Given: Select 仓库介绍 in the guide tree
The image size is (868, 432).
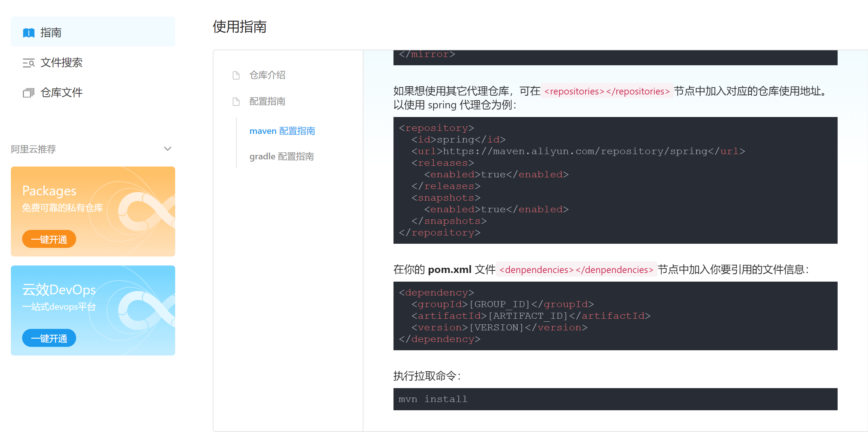Looking at the screenshot, I should pyautogui.click(x=267, y=75).
